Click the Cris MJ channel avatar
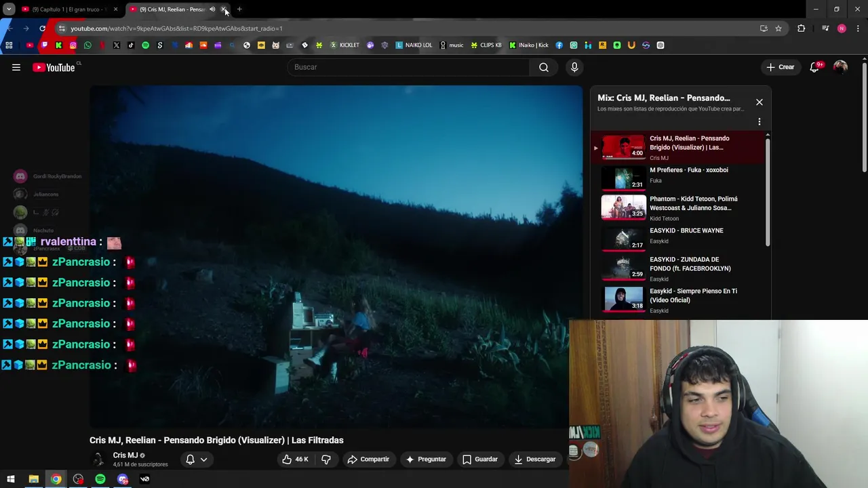This screenshot has width=868, height=488. coord(98,460)
